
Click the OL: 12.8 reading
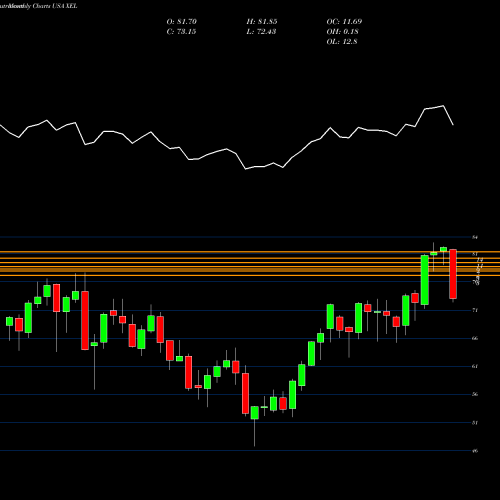[342, 42]
